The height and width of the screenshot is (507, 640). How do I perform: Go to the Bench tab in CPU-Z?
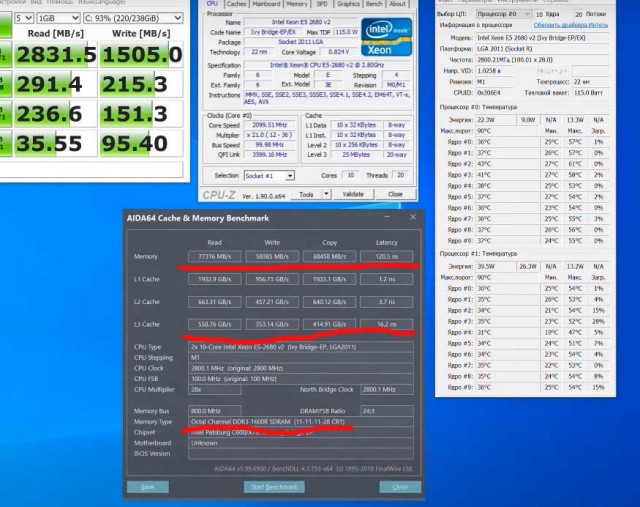(374, 4)
